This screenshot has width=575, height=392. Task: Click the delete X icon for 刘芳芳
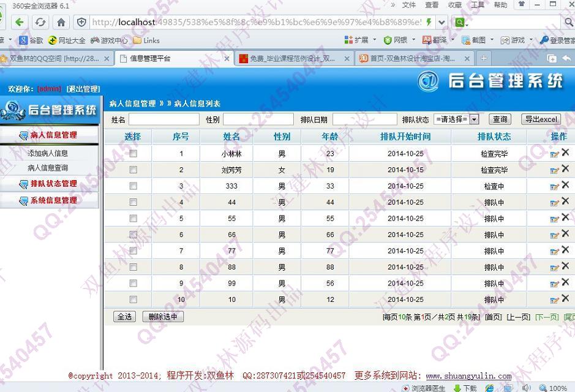click(x=565, y=168)
